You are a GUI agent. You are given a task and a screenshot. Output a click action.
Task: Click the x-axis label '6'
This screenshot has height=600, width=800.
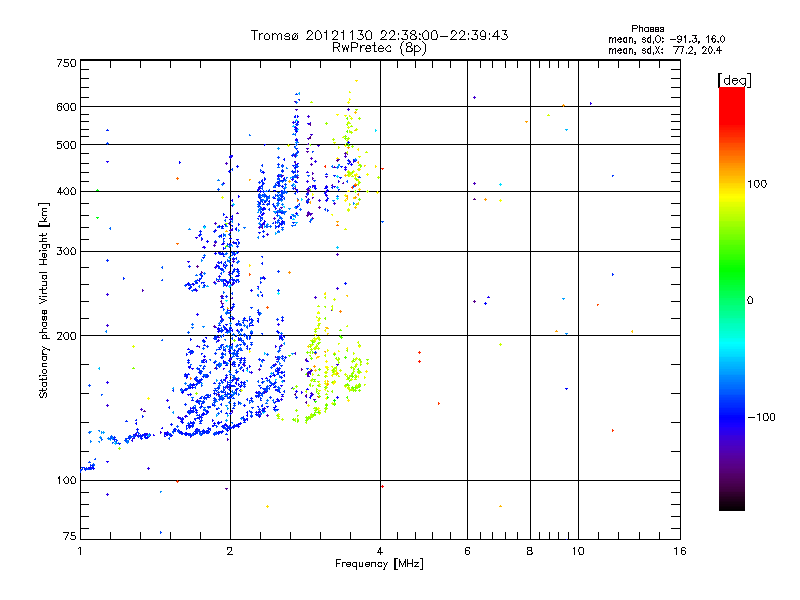pos(467,551)
